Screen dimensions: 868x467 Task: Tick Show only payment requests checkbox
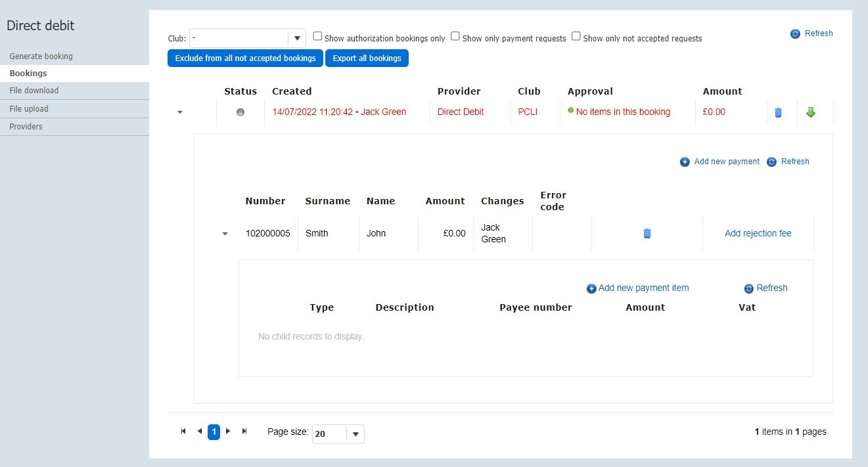[455, 37]
